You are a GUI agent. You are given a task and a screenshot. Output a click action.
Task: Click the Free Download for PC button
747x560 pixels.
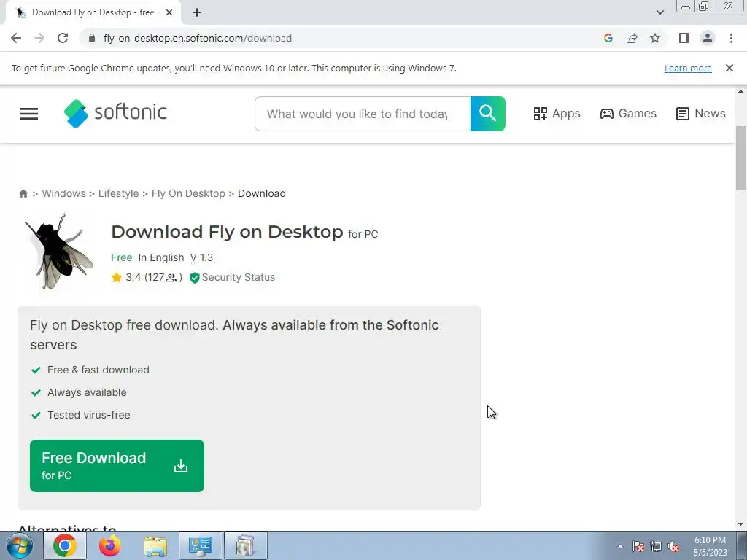(117, 466)
